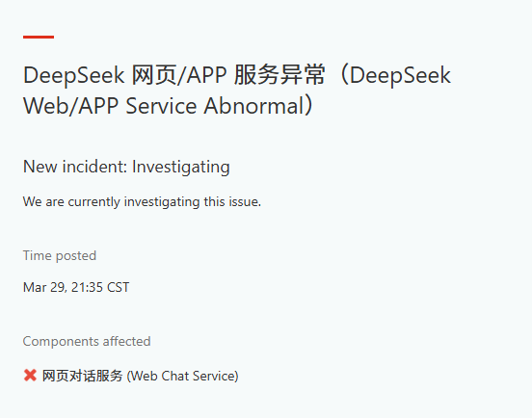Click the 网页/APP 服务异常 Chinese heading text
Viewport: 532px width, 418px height.
(x=228, y=75)
